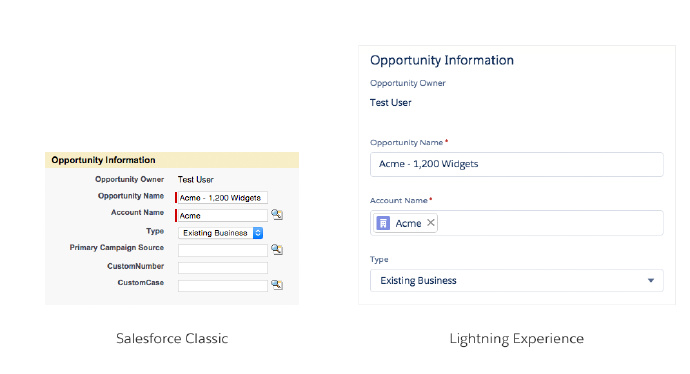Expand Classic Type dropdown stepper arrows

(x=258, y=233)
